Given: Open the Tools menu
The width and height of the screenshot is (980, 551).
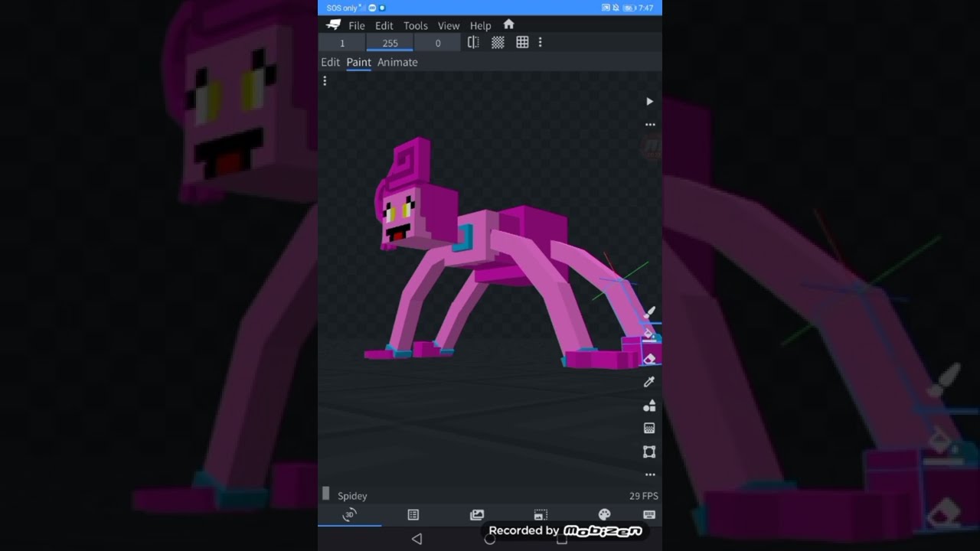Looking at the screenshot, I should click(416, 25).
